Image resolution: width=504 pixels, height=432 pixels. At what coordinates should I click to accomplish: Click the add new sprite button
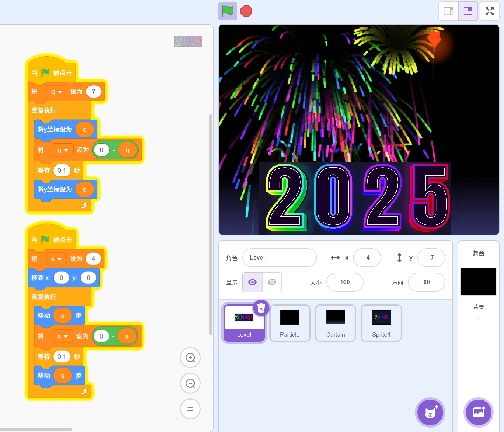[430, 412]
